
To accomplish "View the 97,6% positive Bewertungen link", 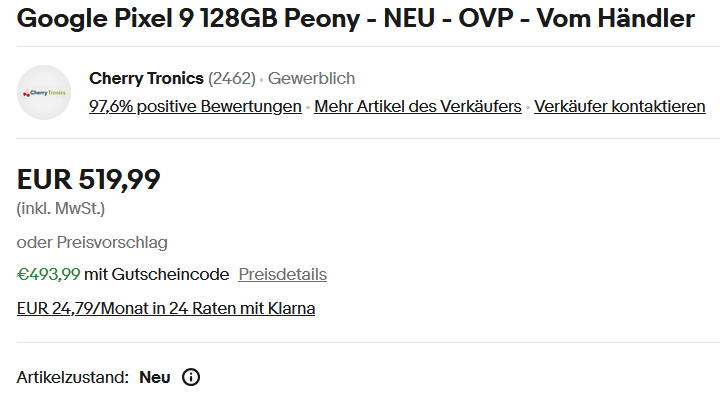I will pos(195,107).
